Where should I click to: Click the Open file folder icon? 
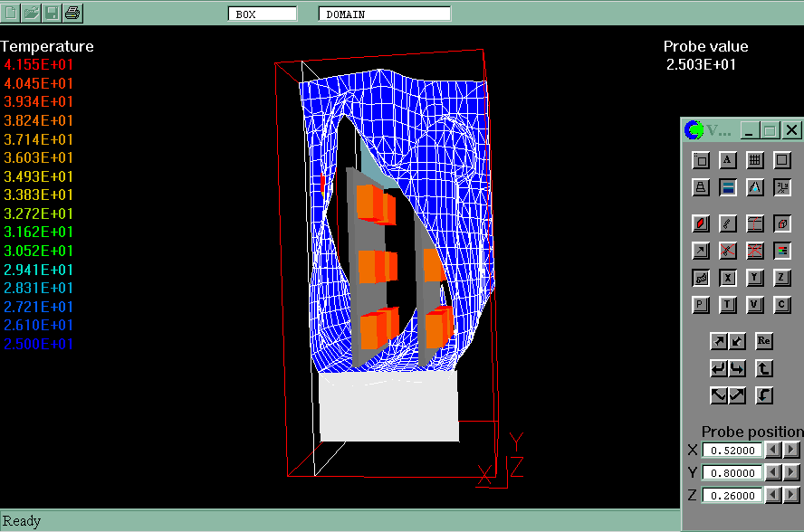[32, 13]
